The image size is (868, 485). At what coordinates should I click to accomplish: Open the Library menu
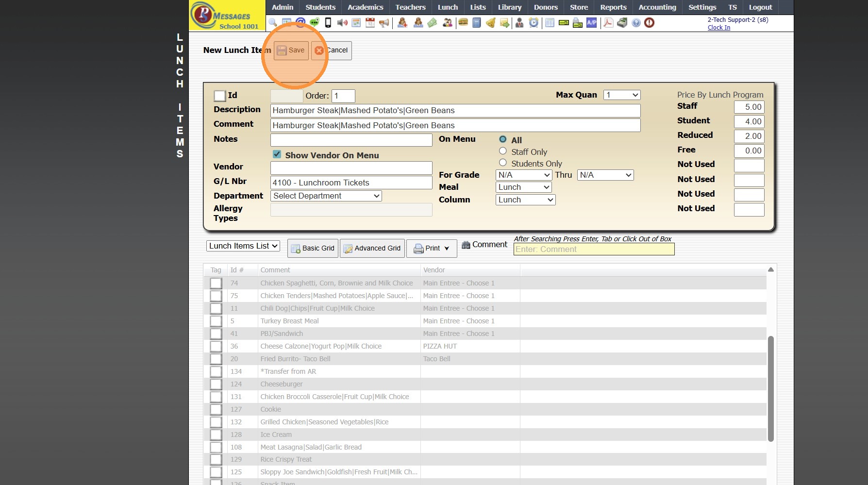pyautogui.click(x=509, y=7)
